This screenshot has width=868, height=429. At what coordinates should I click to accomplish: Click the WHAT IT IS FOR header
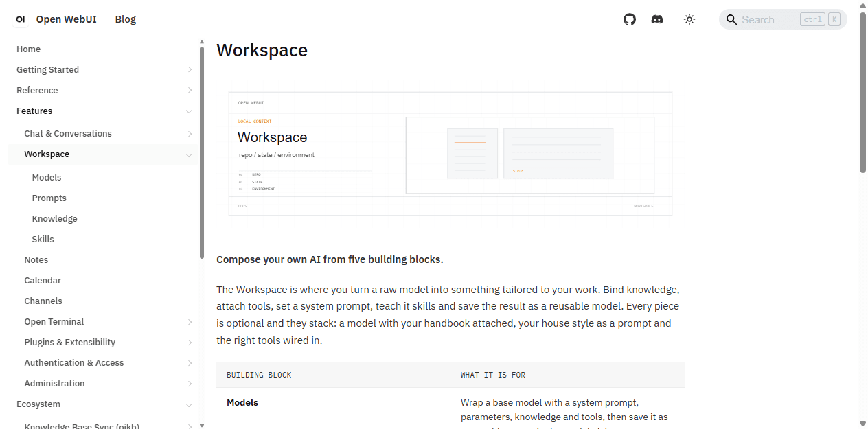click(493, 375)
